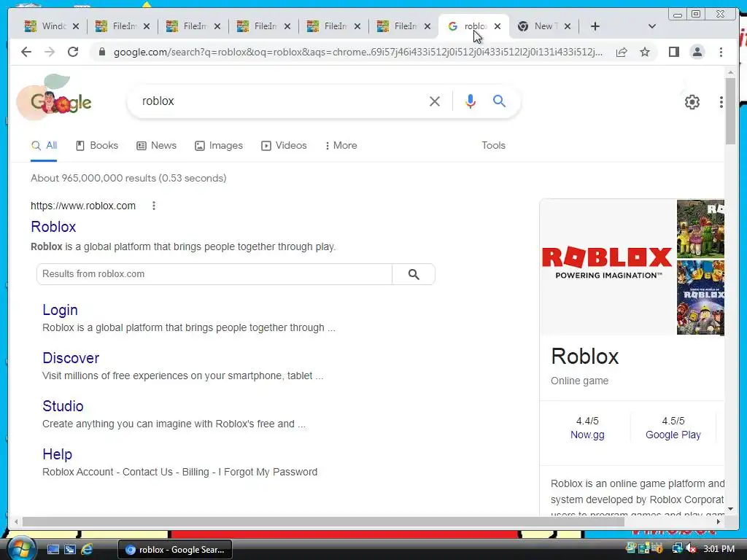Expand the tab search dropdown arrow
Viewport: 747px width, 560px height.
tap(652, 26)
